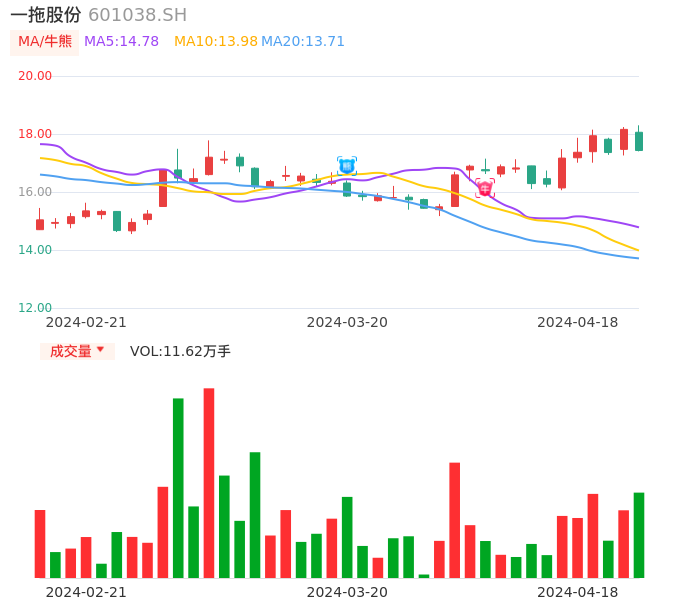
Task: Click the tallest green volume bar
Action: (178, 488)
